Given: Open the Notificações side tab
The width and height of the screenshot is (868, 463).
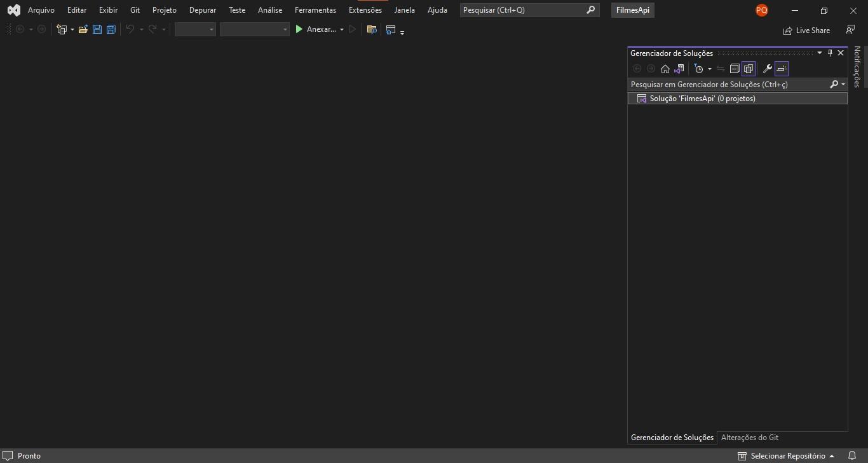Looking at the screenshot, I should [x=857, y=67].
